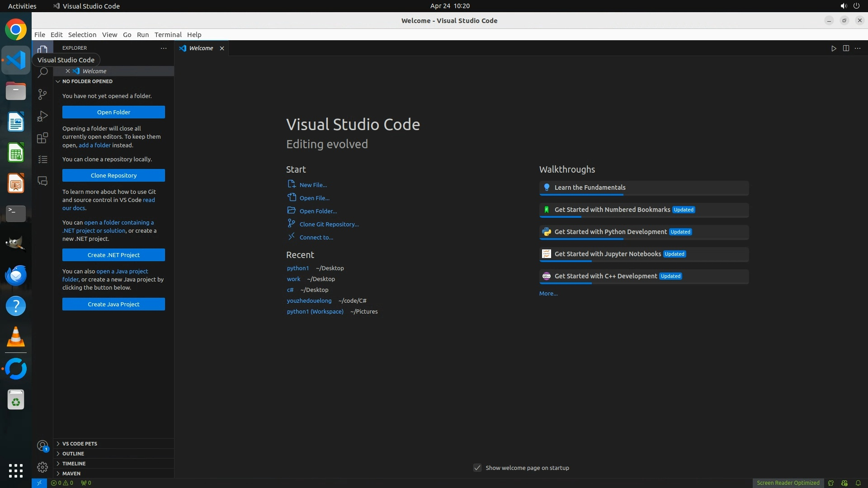The width and height of the screenshot is (868, 488).
Task: Open the Source Control view
Action: coord(42,94)
